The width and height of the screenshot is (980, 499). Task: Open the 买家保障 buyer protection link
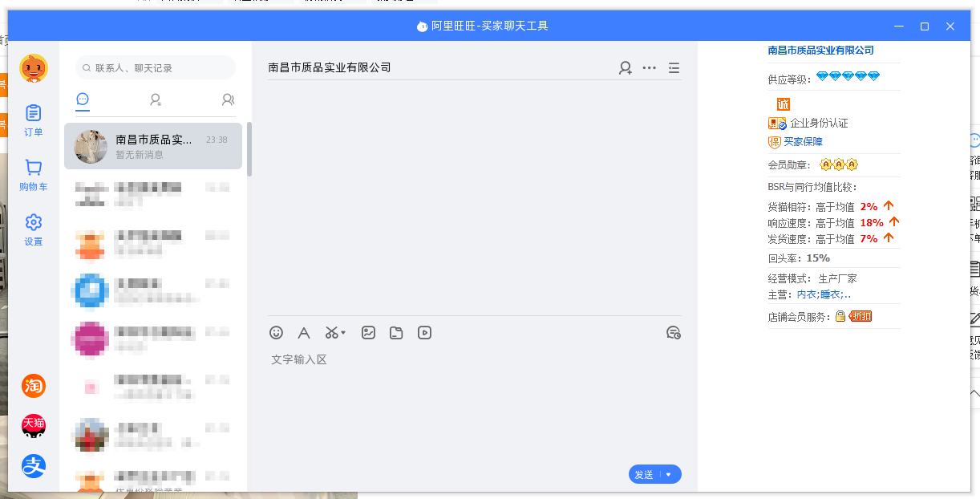[803, 141]
